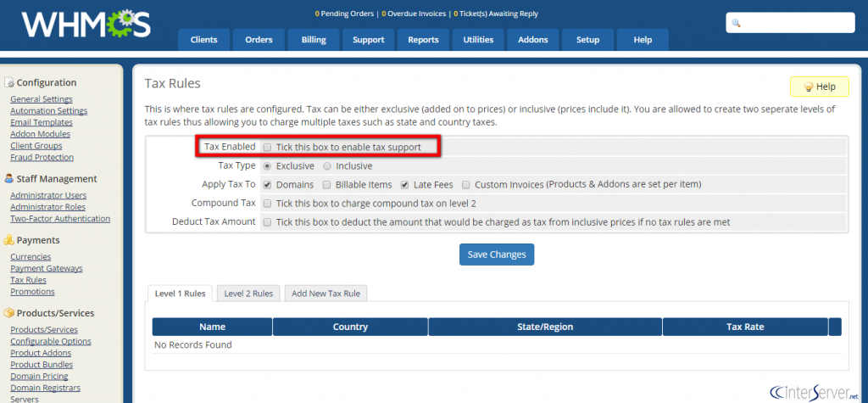868x403 pixels.
Task: Switch to Level 1 Rules tab
Action: 181,294
